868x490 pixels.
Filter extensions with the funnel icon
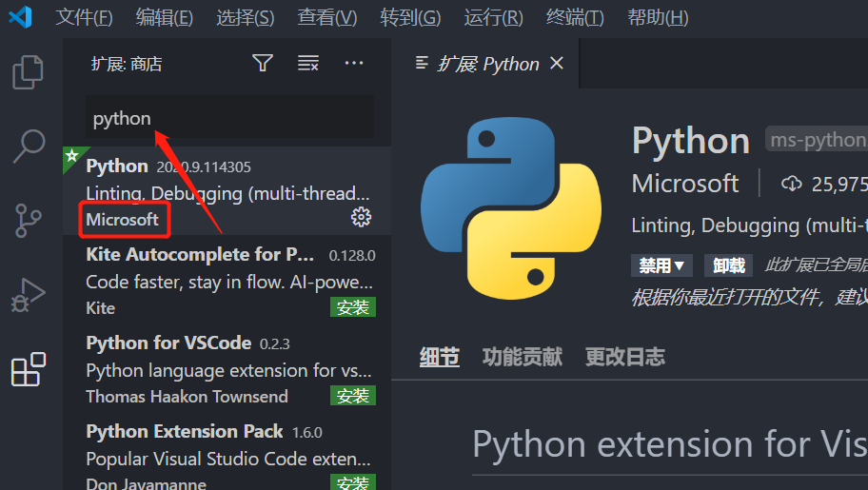pyautogui.click(x=263, y=63)
